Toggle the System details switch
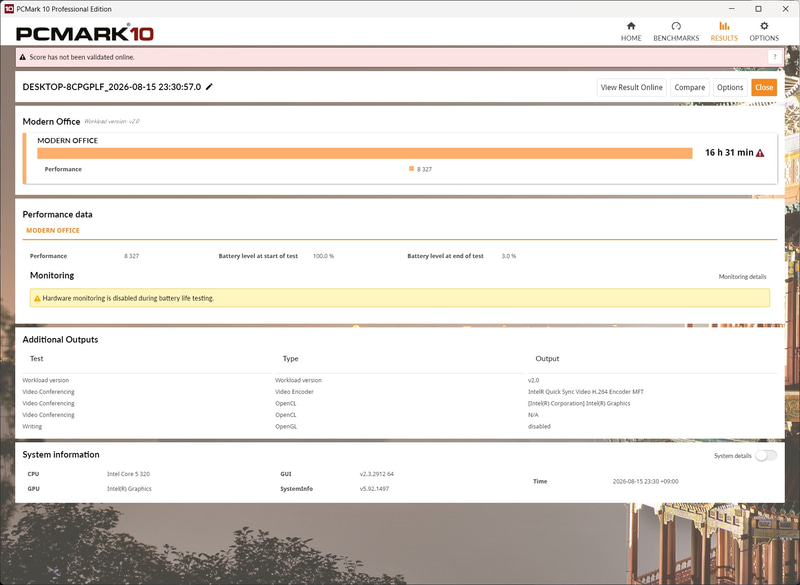Image resolution: width=800 pixels, height=585 pixels. point(766,455)
